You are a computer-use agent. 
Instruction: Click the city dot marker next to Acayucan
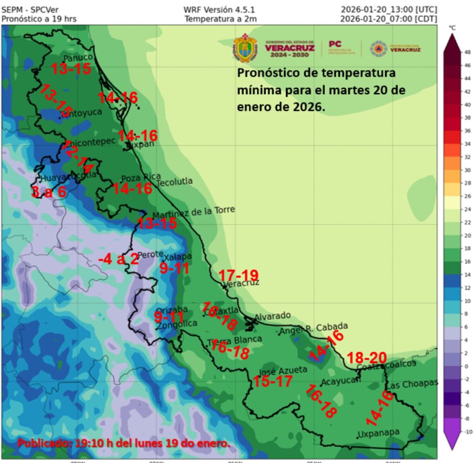[322, 385]
